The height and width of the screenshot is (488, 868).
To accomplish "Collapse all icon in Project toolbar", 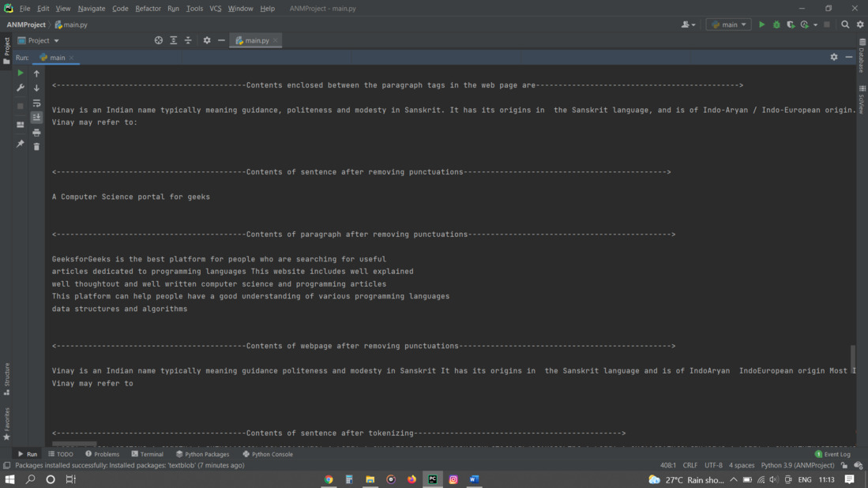I will pos(188,40).
